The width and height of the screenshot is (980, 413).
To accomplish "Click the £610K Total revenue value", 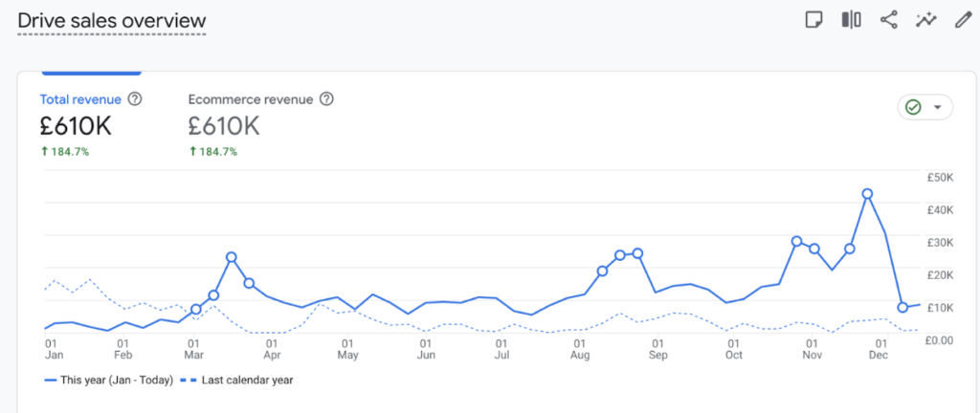I will pos(75,125).
